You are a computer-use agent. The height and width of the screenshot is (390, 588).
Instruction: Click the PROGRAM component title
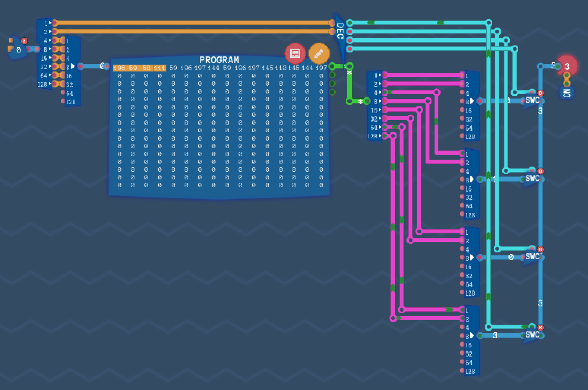(219, 60)
